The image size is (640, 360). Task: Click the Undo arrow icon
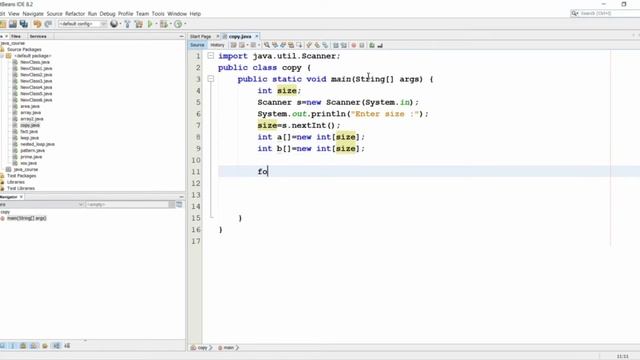pos(37,24)
